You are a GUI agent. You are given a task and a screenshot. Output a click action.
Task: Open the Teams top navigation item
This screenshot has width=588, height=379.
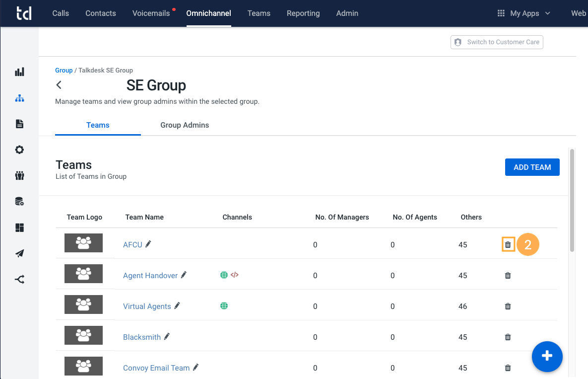(259, 13)
